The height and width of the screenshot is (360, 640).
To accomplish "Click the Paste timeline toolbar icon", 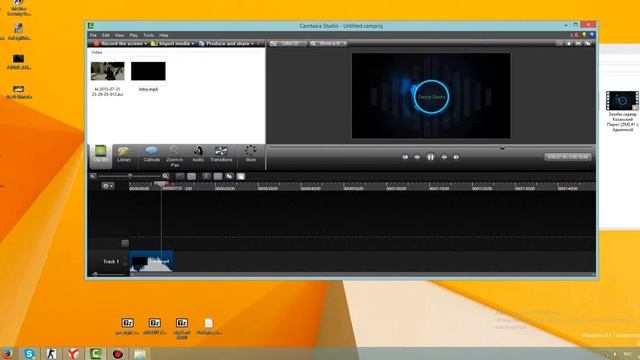I will [x=241, y=176].
